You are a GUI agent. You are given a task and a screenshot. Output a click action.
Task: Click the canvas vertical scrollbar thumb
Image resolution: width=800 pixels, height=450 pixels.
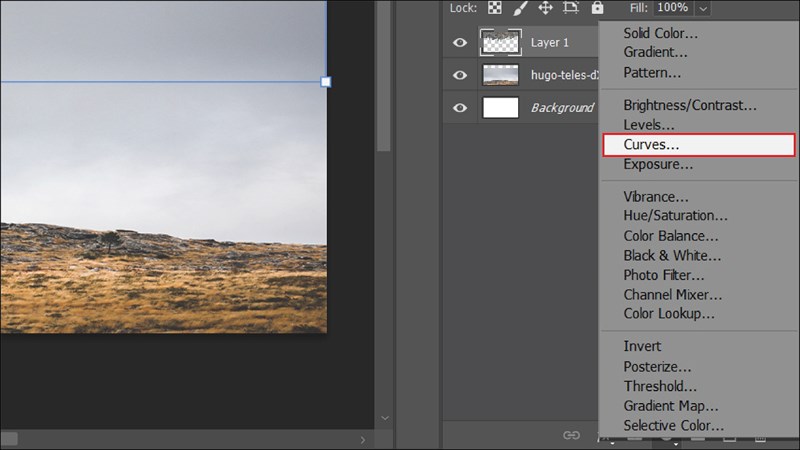click(384, 76)
